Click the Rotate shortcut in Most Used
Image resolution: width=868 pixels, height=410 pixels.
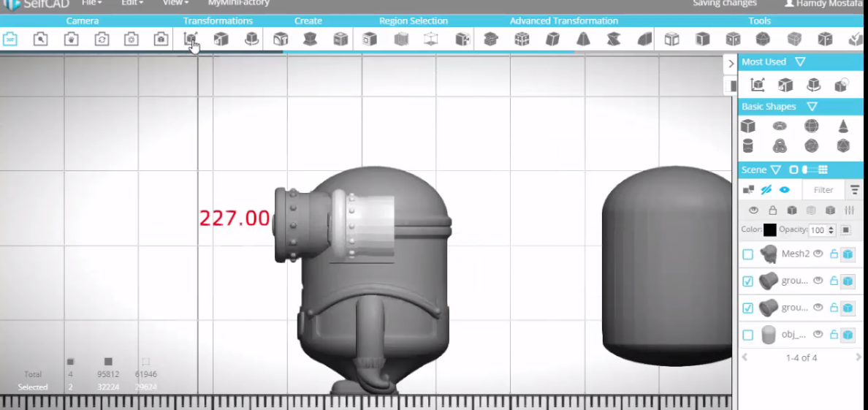tap(813, 85)
